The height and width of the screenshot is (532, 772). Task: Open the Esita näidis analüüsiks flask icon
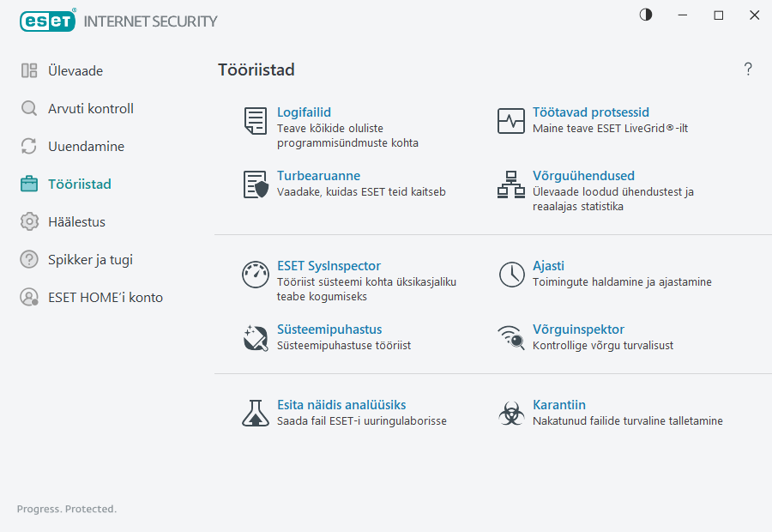[x=255, y=414]
